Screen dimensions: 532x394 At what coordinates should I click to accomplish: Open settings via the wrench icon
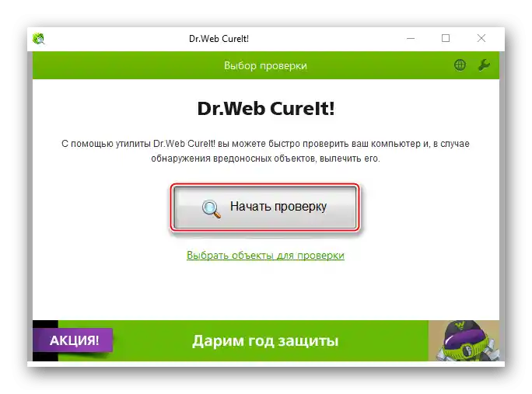pyautogui.click(x=484, y=65)
